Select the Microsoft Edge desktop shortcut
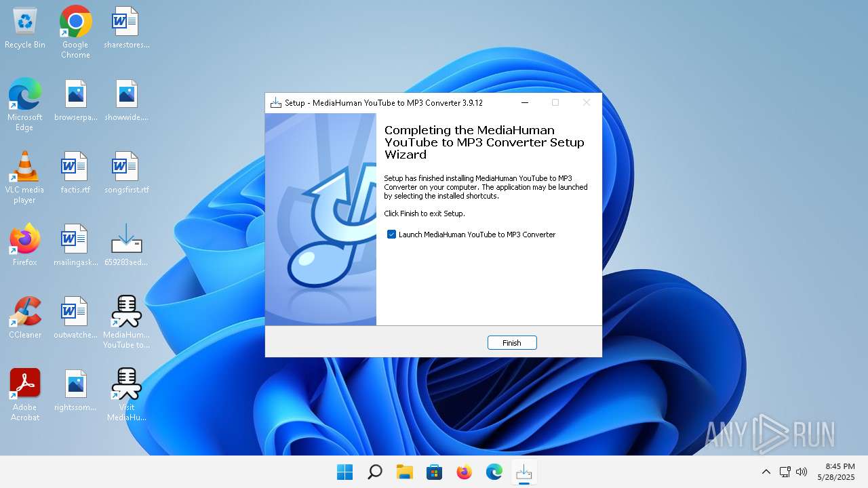This screenshot has width=868, height=488. (x=25, y=104)
